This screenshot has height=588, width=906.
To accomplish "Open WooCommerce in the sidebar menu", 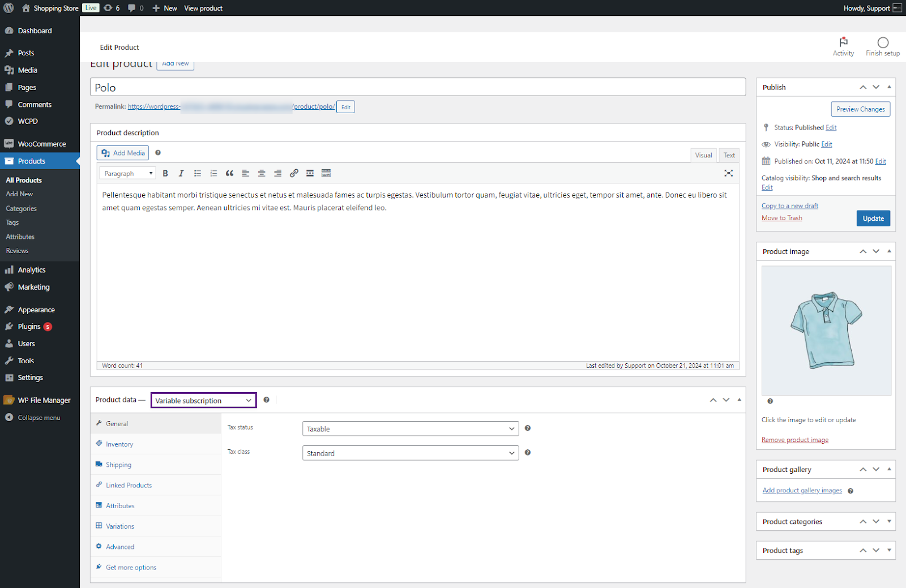I will (40, 144).
